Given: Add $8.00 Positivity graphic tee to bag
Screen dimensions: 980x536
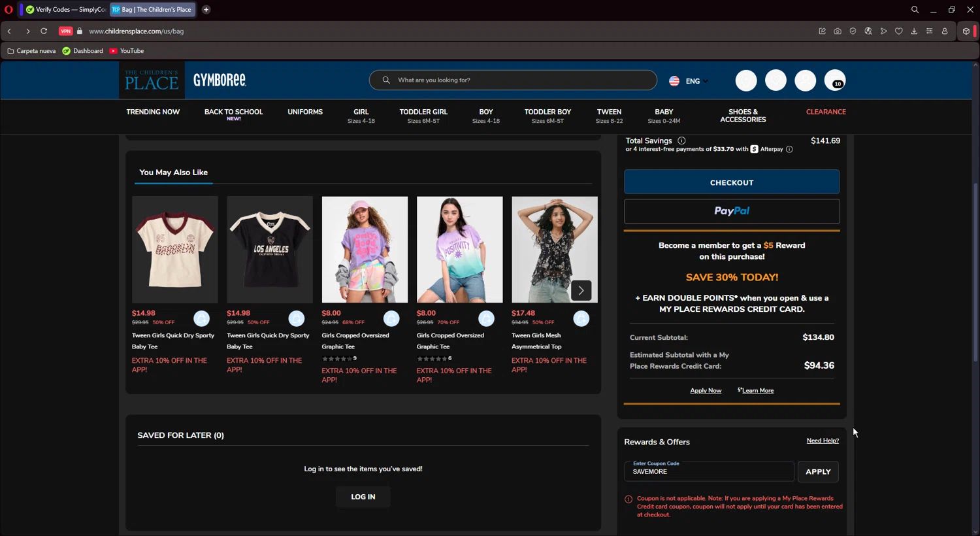Looking at the screenshot, I should (486, 318).
